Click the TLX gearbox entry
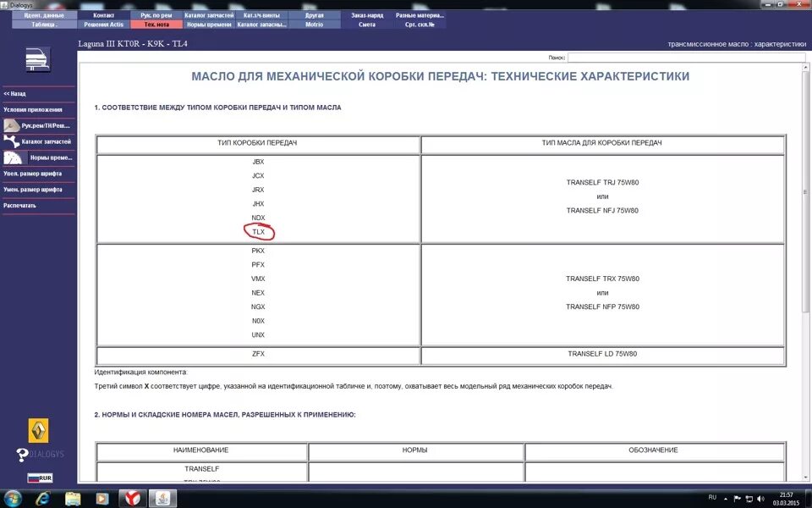This screenshot has width=812, height=508. click(259, 232)
